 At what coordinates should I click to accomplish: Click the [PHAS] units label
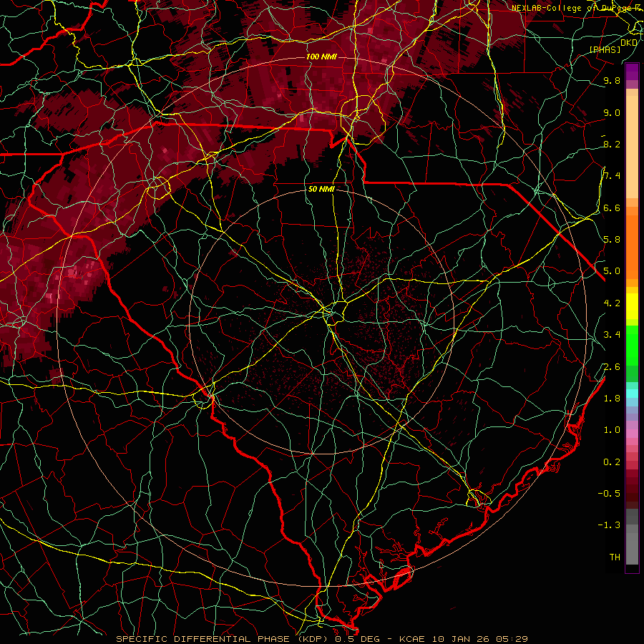[605, 49]
